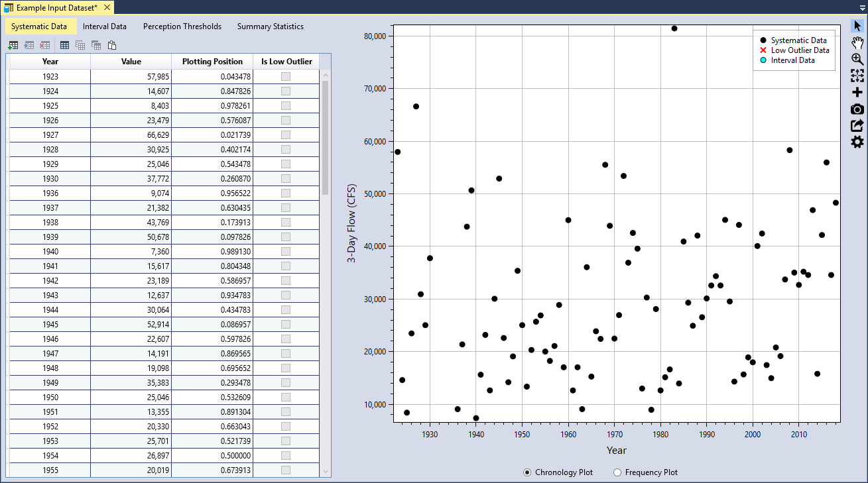
Task: Open the plot settings gear icon
Action: coord(857,141)
